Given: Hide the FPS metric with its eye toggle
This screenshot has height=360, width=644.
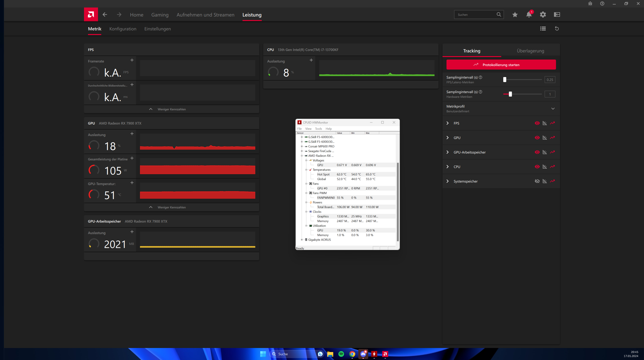Looking at the screenshot, I should (537, 123).
